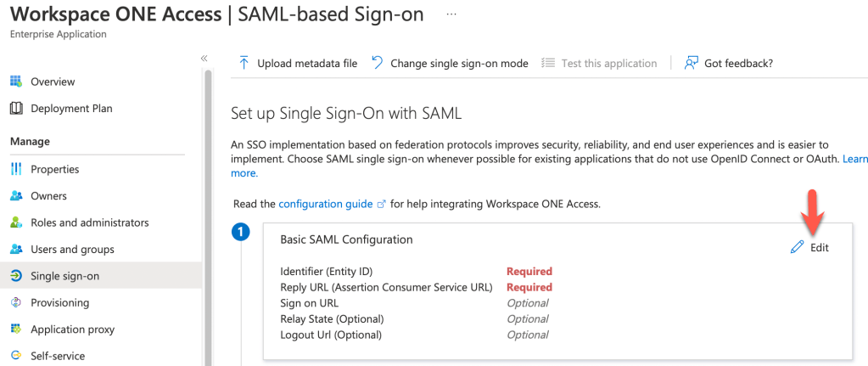Click the Deployment Plan book icon

(x=15, y=109)
